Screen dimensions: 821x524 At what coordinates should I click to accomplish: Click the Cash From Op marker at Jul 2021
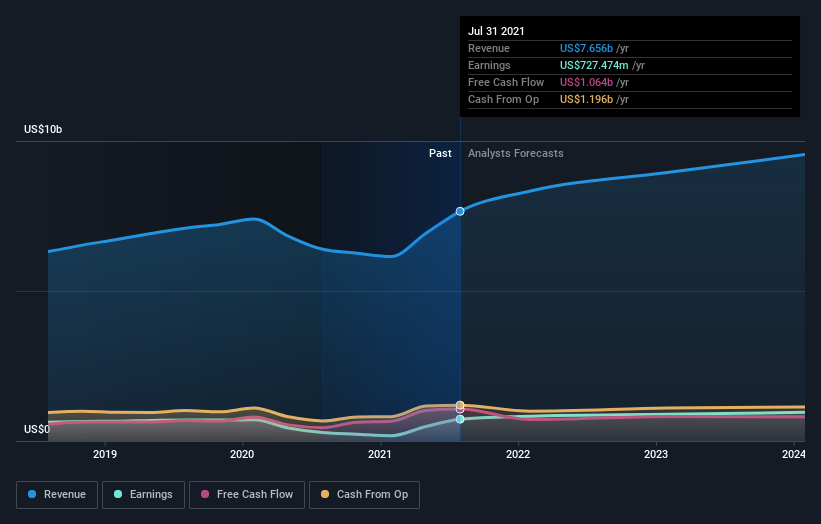coord(460,405)
